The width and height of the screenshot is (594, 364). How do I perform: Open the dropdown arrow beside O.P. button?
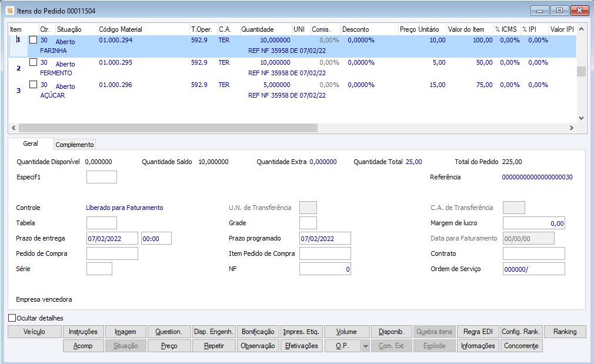[365, 346]
